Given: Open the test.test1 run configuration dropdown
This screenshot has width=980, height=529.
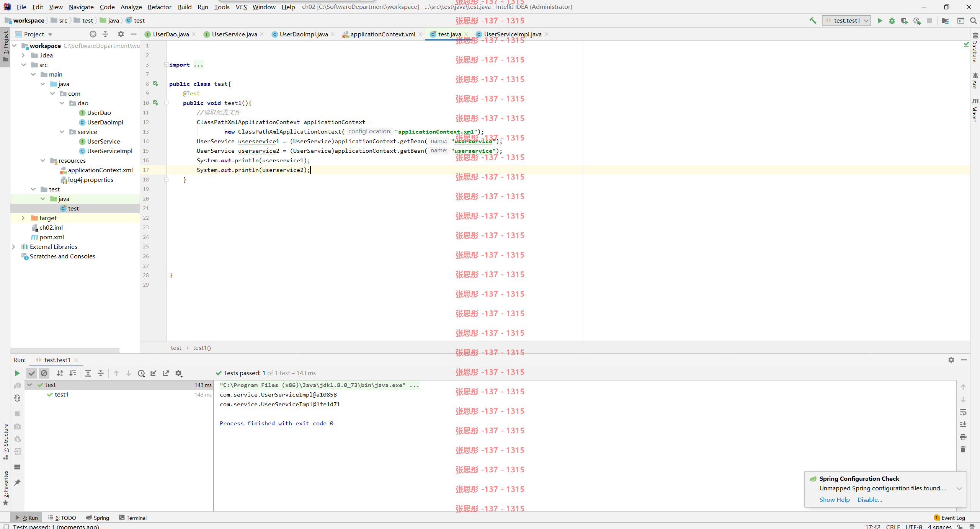Looking at the screenshot, I should tap(846, 21).
